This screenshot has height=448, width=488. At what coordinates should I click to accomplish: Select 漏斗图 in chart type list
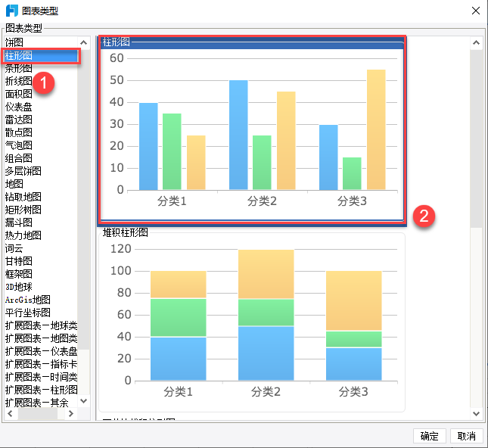(40, 222)
